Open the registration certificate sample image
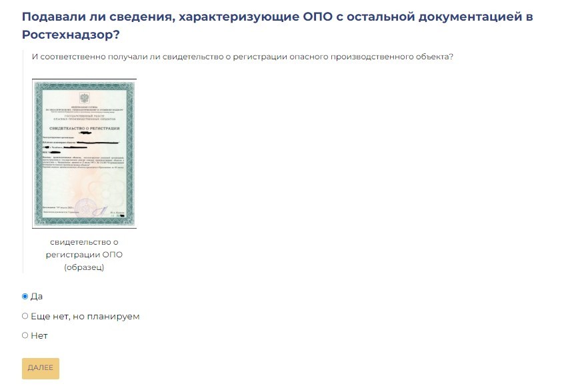 [x=84, y=153]
